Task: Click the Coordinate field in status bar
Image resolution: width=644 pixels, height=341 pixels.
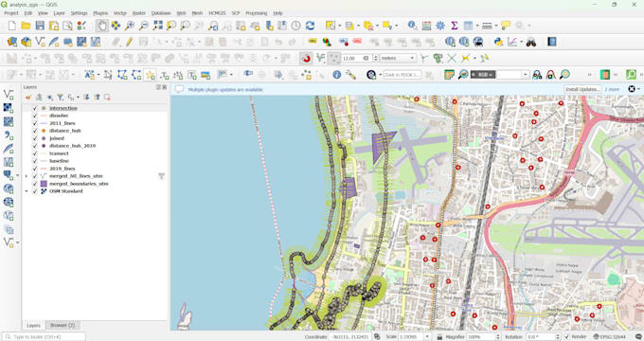Action: coord(350,337)
